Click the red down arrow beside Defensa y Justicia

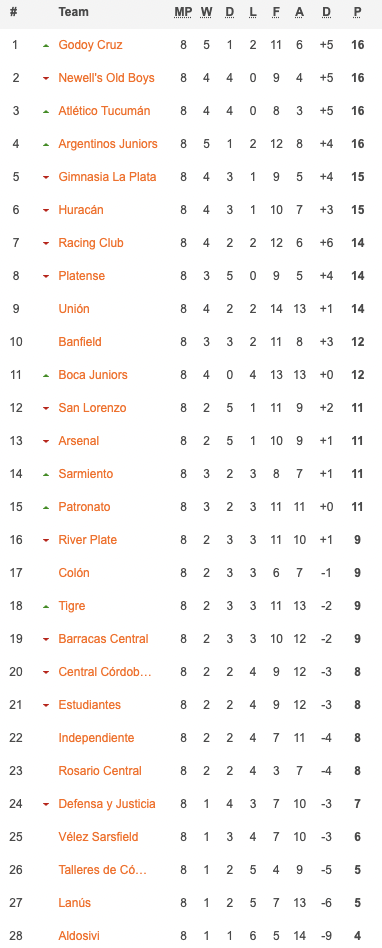click(46, 805)
